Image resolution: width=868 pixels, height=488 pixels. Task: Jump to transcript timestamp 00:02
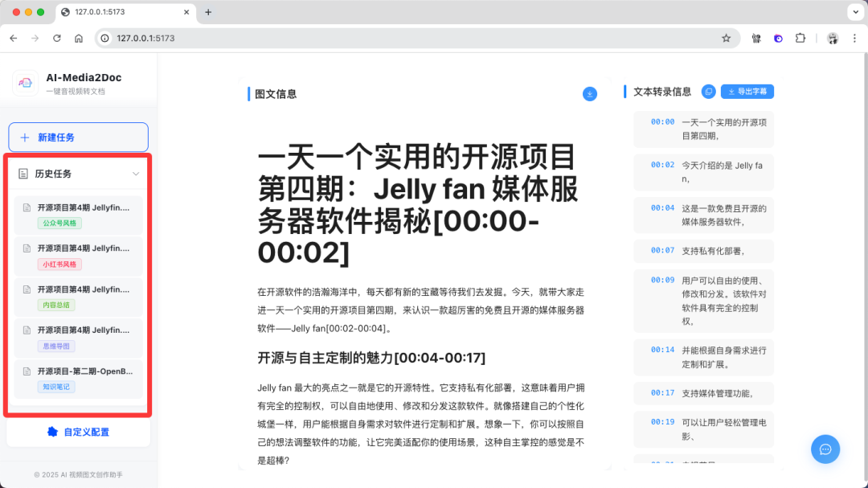pos(662,165)
